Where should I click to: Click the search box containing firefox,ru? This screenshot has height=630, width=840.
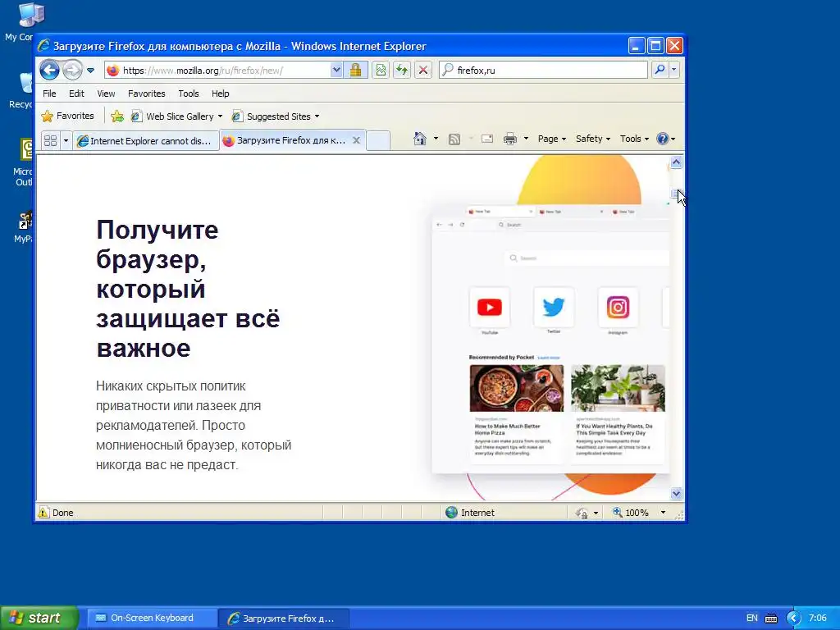(x=543, y=71)
